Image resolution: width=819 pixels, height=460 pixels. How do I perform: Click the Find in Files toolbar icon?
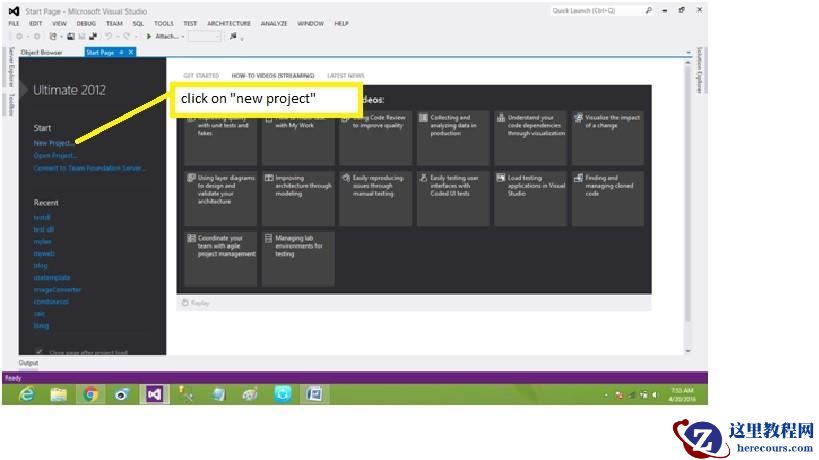tap(233, 37)
